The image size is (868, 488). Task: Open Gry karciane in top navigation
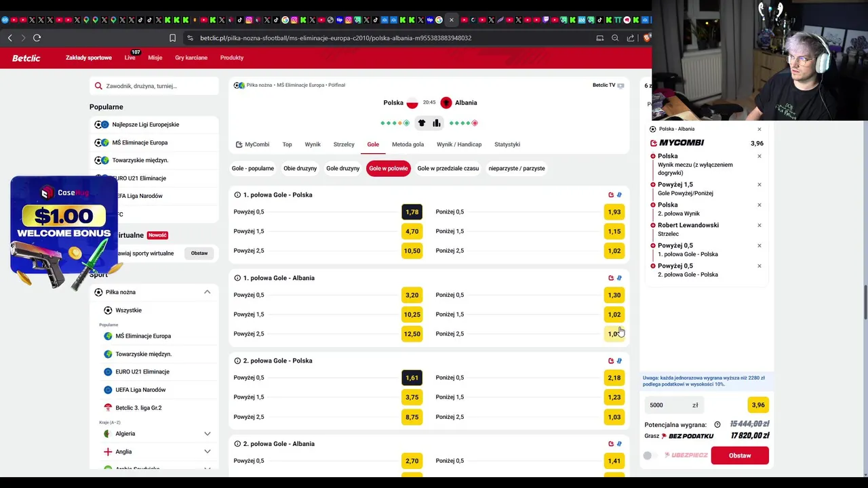click(191, 58)
